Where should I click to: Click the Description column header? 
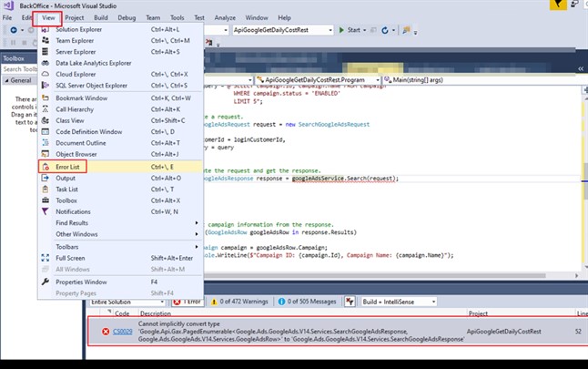pyautogui.click(x=156, y=313)
